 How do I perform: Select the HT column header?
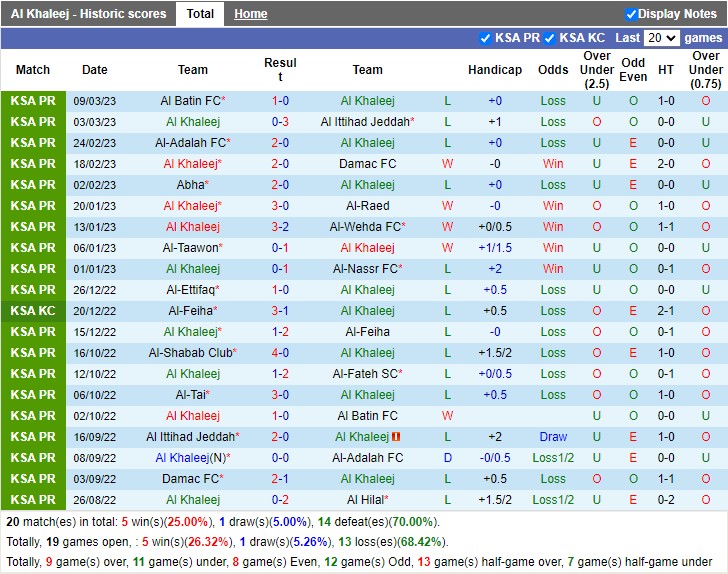tap(666, 70)
